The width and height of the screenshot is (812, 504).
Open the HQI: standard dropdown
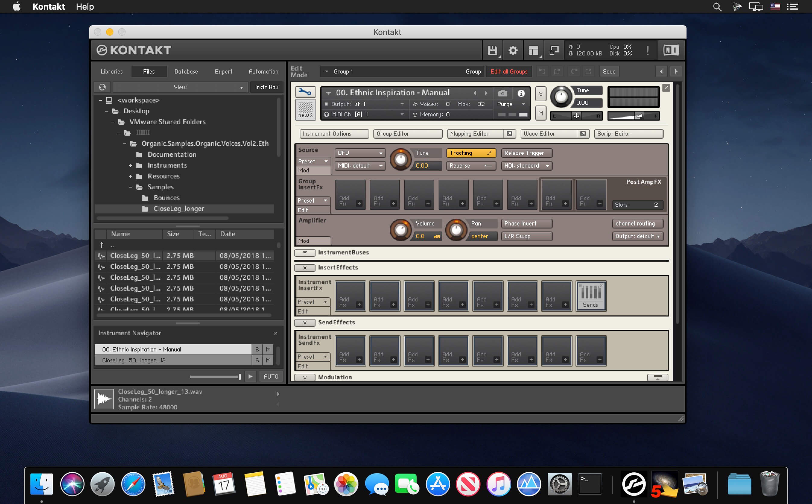[526, 166]
